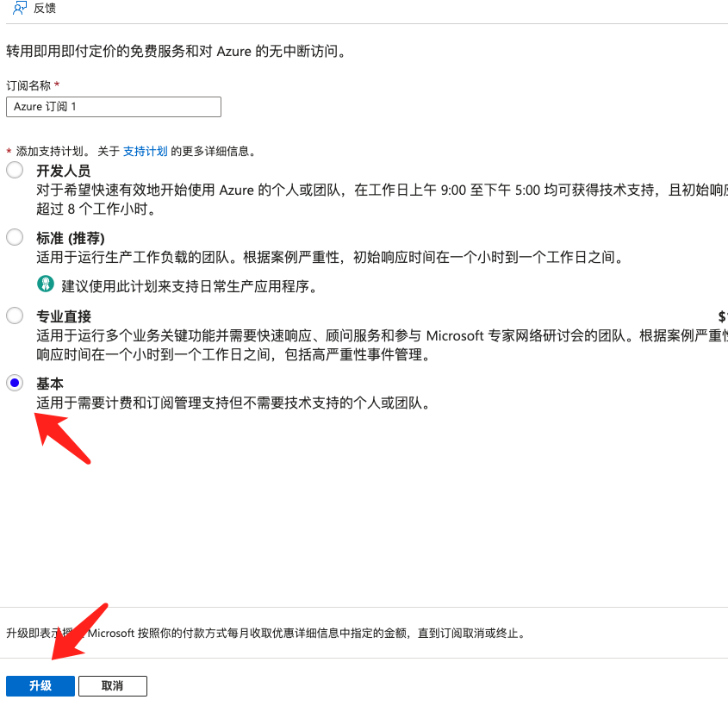The width and height of the screenshot is (728, 706).
Task: Choose the 专业直接 radio button
Action: (x=15, y=316)
